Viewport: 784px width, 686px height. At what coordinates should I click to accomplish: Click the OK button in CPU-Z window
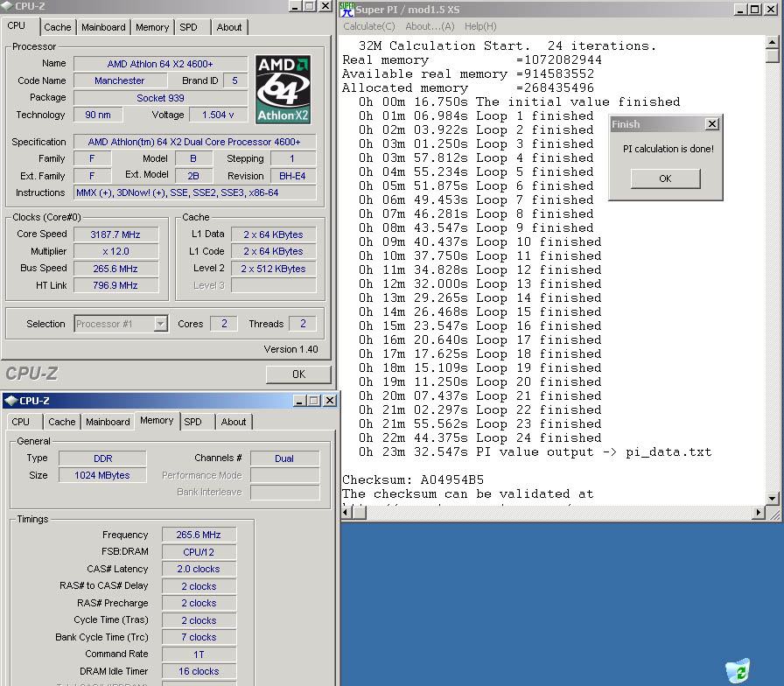coord(298,374)
